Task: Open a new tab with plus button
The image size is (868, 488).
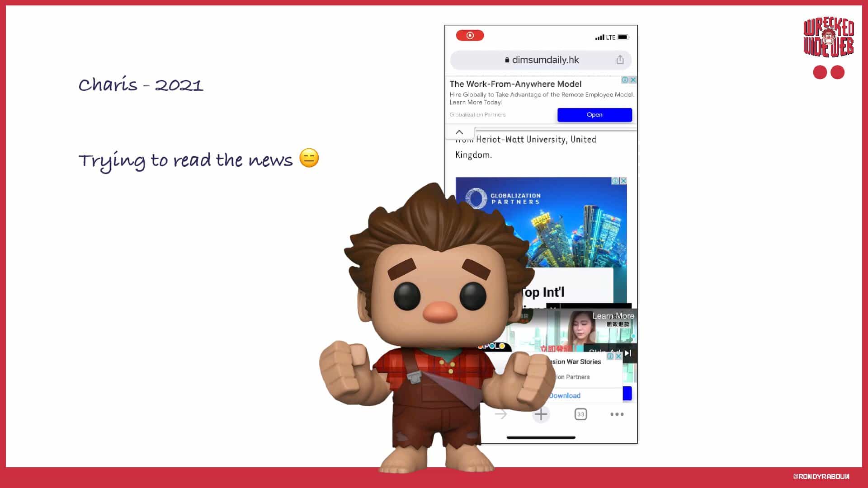Action: [x=541, y=414]
